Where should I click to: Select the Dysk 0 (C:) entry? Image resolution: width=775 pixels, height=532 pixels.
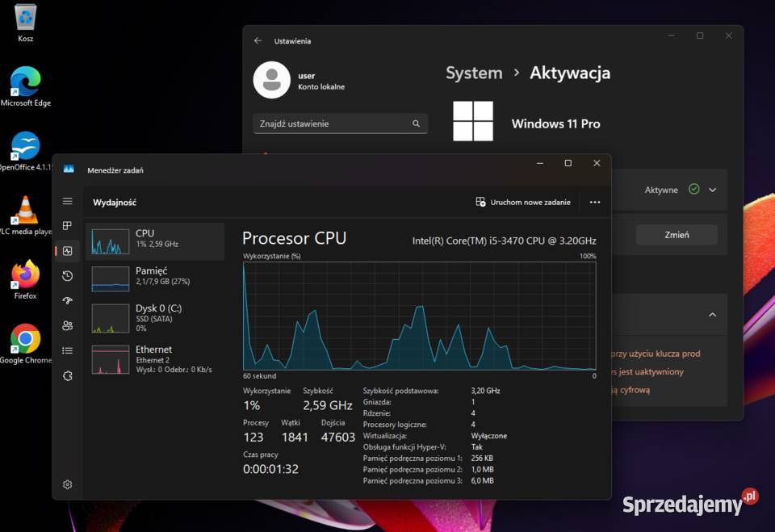pyautogui.click(x=155, y=317)
